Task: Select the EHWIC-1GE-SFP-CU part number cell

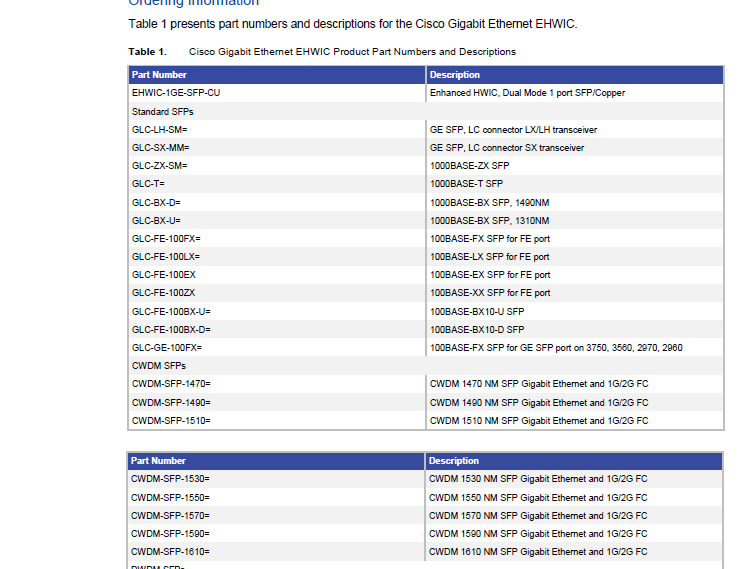Action: click(176, 93)
